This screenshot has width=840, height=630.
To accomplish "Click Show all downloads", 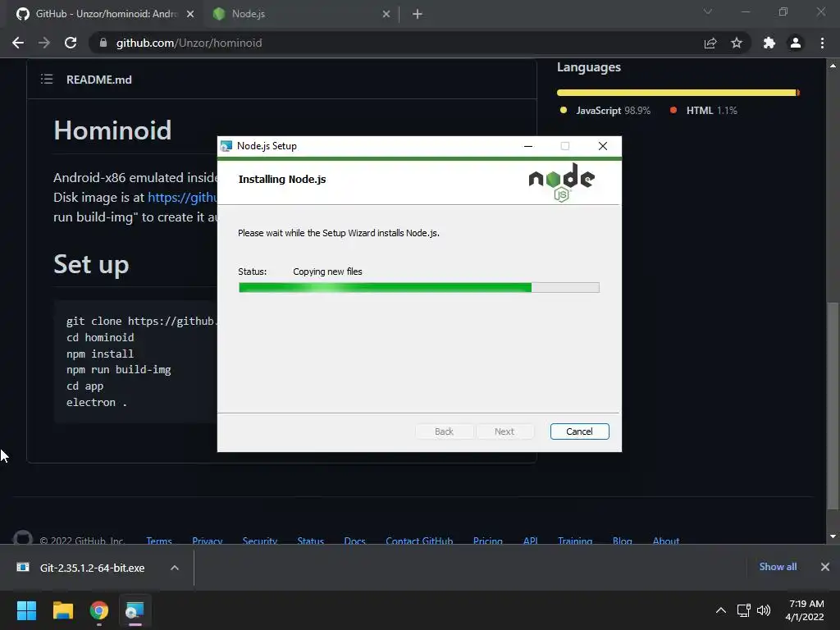I will point(778,567).
